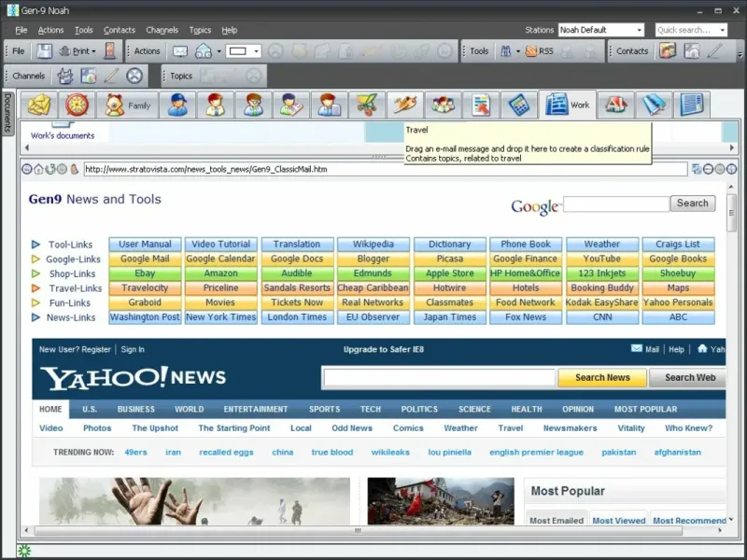The height and width of the screenshot is (560, 747).
Task: Click the Google Search button
Action: coord(693,203)
